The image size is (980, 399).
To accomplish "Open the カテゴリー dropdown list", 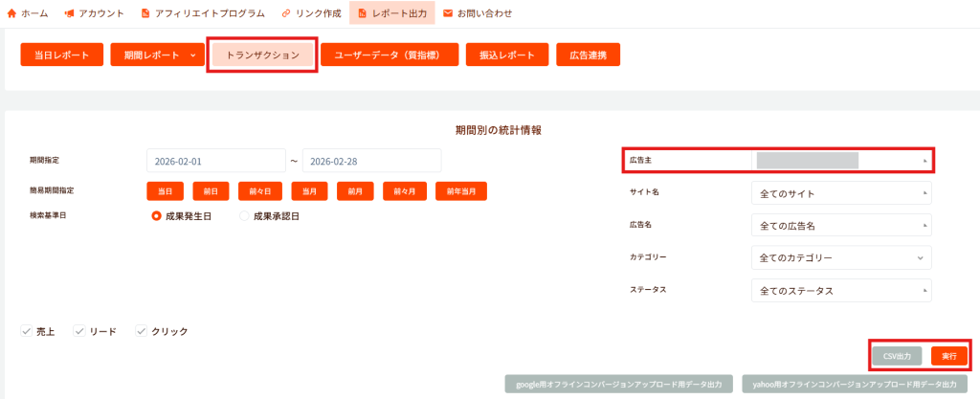I will [x=840, y=258].
